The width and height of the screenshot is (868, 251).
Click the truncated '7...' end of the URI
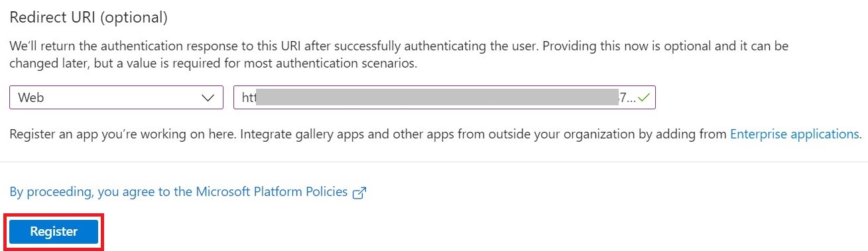click(x=627, y=98)
